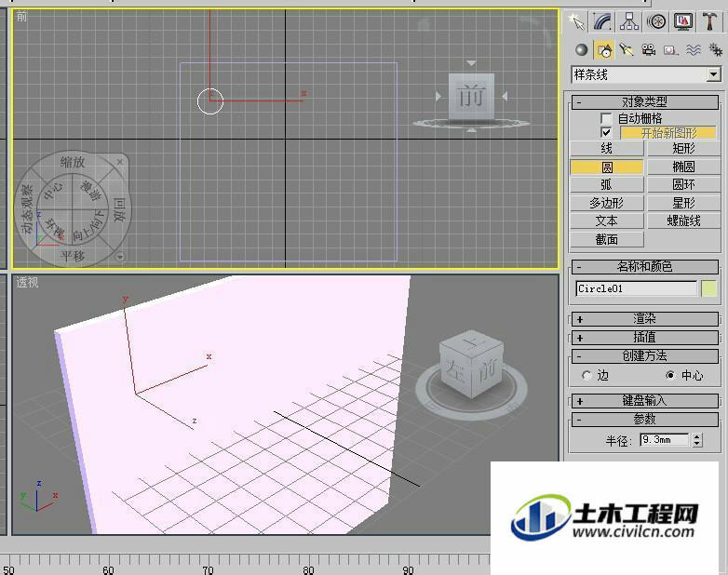Choose 平移 on the steering wheel
This screenshot has width=728, height=575.
73,256
